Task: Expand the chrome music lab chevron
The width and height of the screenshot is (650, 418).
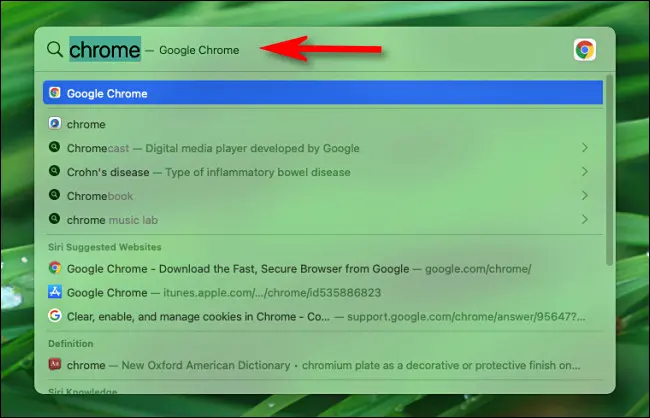Action: coord(584,220)
